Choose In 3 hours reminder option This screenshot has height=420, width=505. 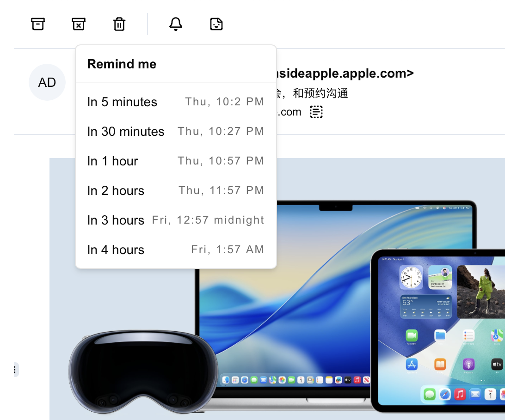tap(176, 220)
